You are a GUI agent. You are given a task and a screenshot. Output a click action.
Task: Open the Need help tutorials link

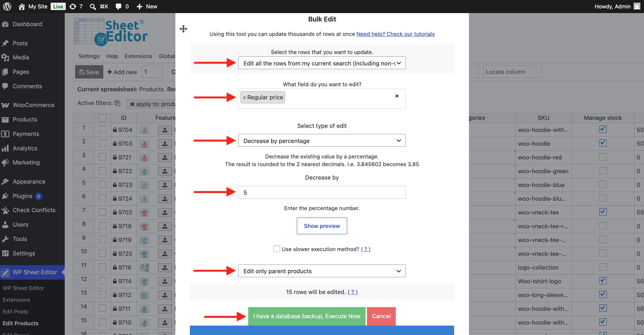(x=395, y=34)
